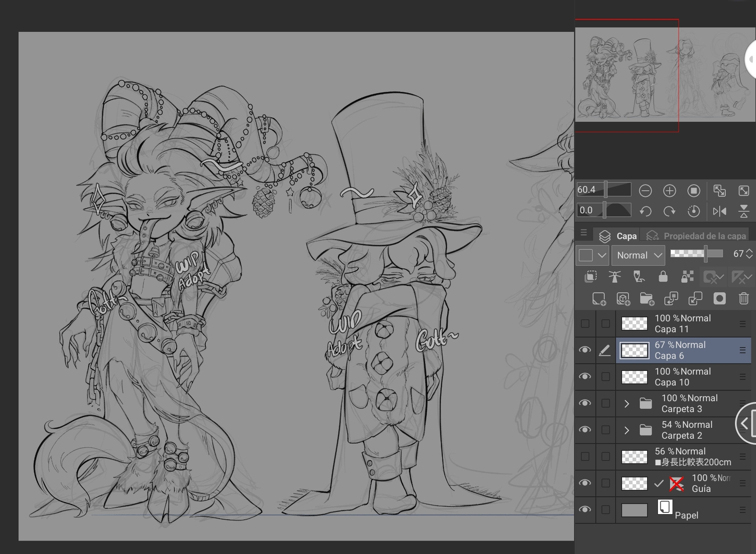Click the zoom out minus icon
The height and width of the screenshot is (554, 756).
[x=645, y=191]
